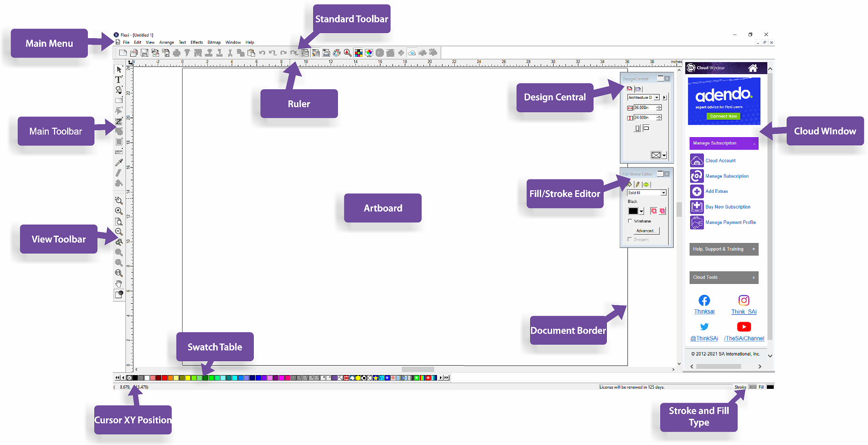Click the Zoom Out magnifier tool

point(119,232)
